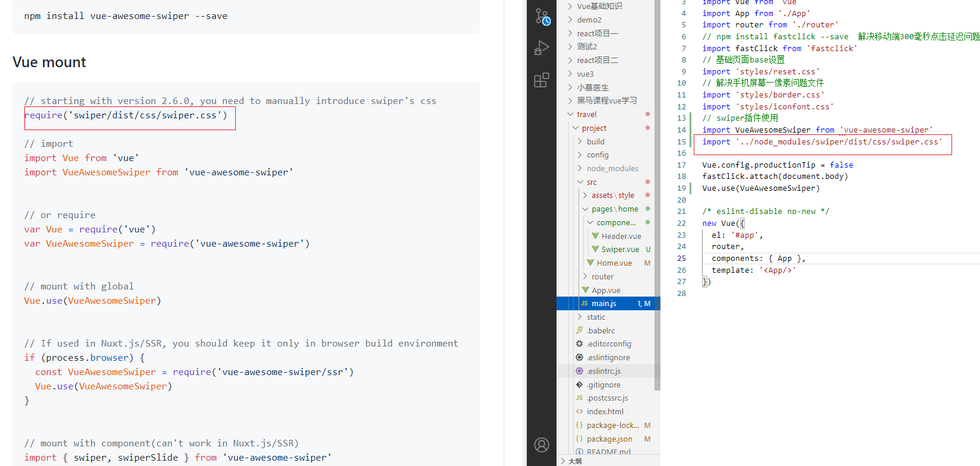Expand the router folder
Image resolution: width=980 pixels, height=466 pixels.
585,276
